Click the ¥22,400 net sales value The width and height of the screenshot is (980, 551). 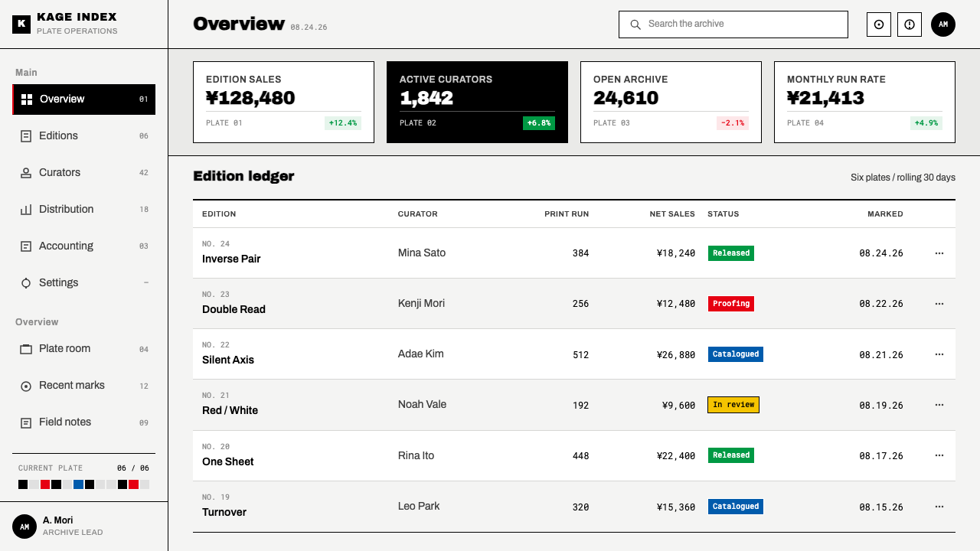click(676, 456)
